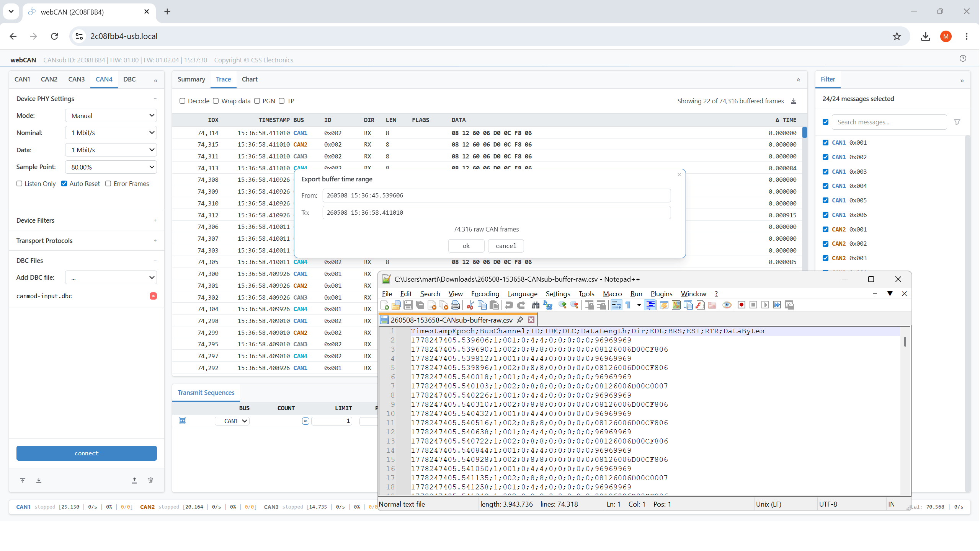Click Notepad++ Redo icon
This screenshot has width=980, height=551.
tap(521, 305)
